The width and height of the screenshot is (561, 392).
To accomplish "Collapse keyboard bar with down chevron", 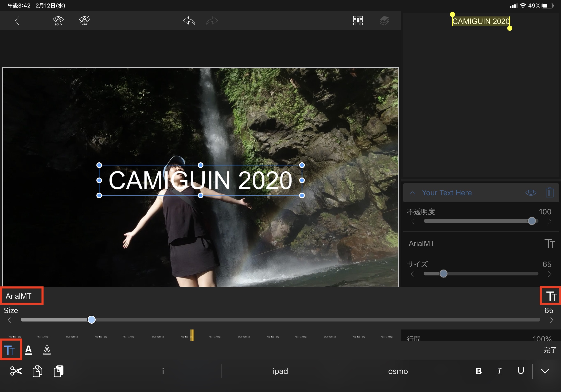I will pyautogui.click(x=545, y=371).
